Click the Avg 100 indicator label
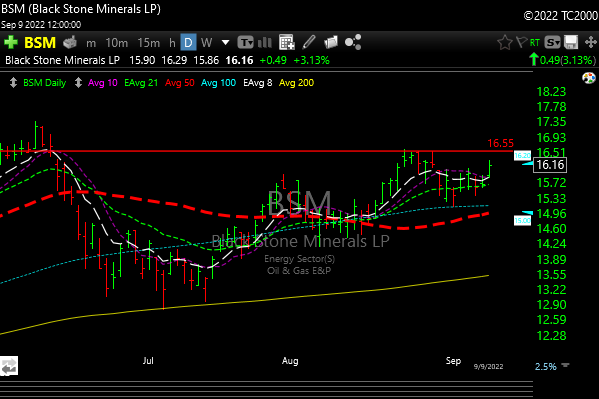599x399 pixels. (x=219, y=83)
